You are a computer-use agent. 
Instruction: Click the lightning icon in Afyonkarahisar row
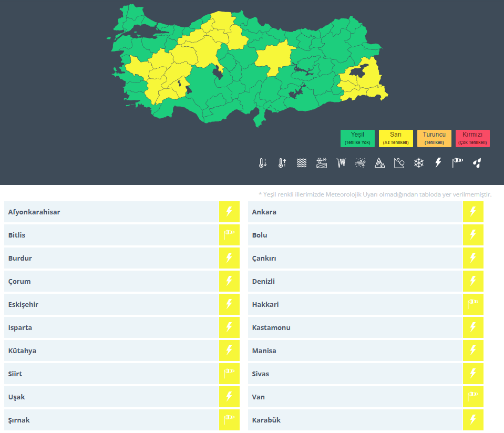pos(229,212)
